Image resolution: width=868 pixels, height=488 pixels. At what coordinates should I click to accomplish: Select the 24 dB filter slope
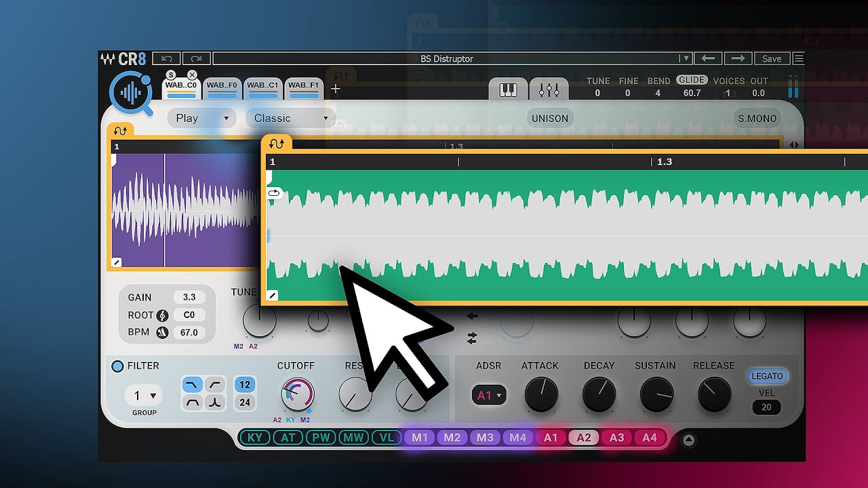[x=245, y=403]
